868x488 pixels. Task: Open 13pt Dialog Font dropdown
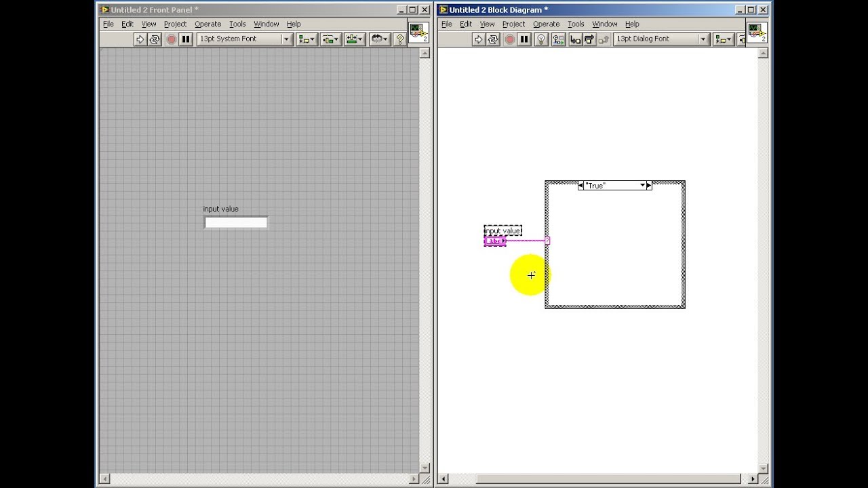tap(661, 39)
